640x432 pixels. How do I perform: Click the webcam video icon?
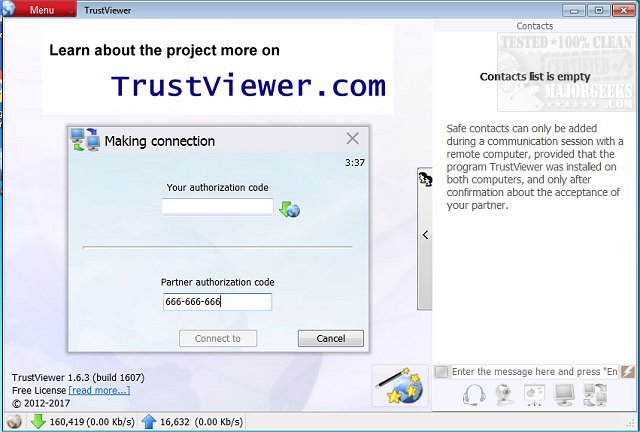pos(504,395)
